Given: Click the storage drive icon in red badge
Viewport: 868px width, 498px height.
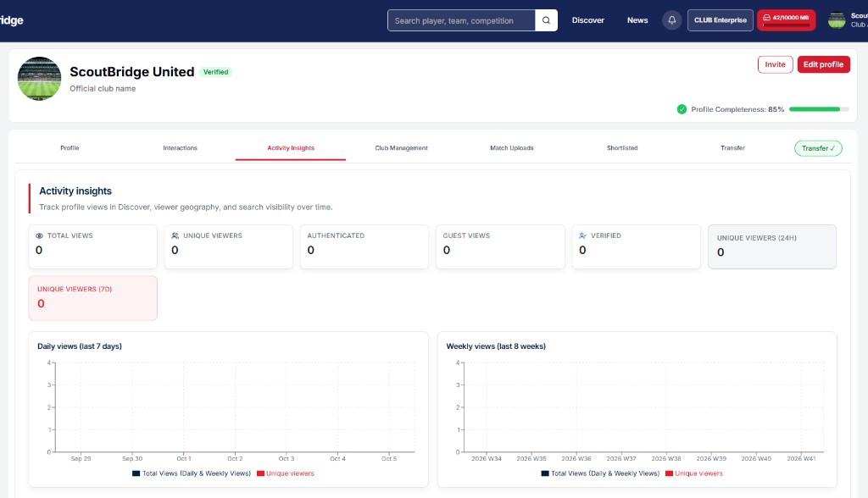Looking at the screenshot, I should (766, 18).
